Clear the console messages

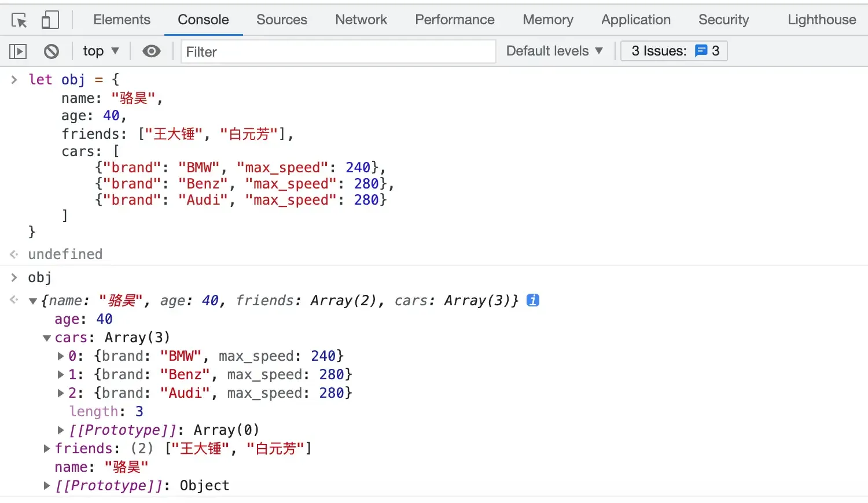pos(51,51)
